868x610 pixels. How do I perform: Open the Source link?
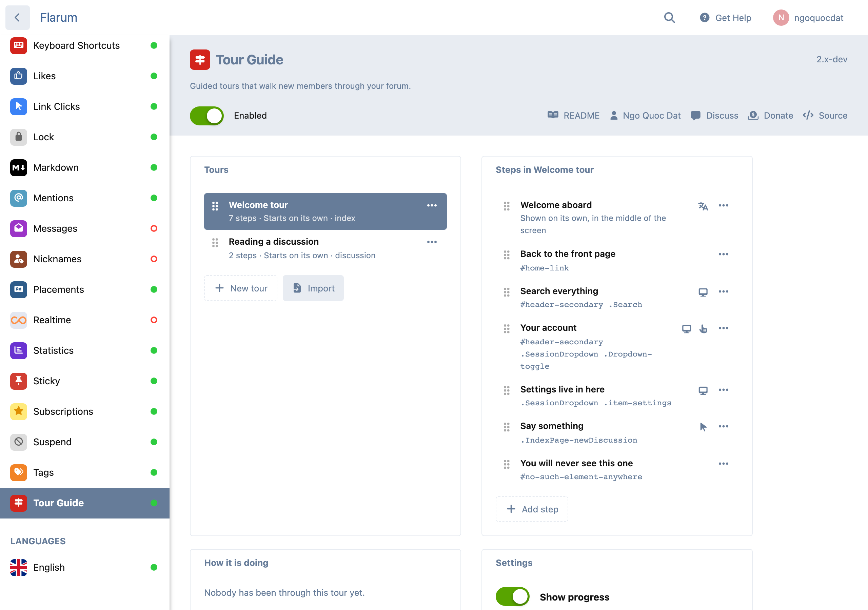(x=825, y=116)
